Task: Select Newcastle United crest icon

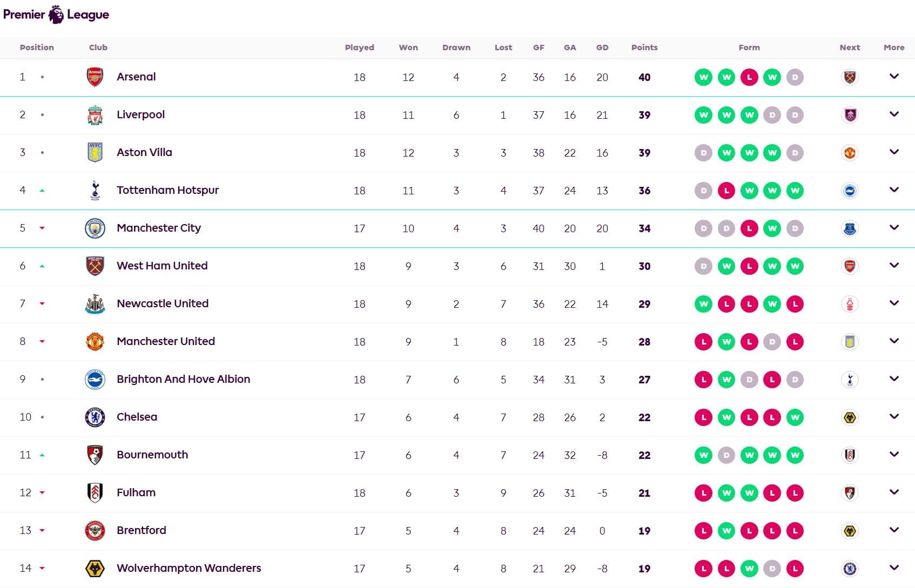Action: pyautogui.click(x=95, y=304)
